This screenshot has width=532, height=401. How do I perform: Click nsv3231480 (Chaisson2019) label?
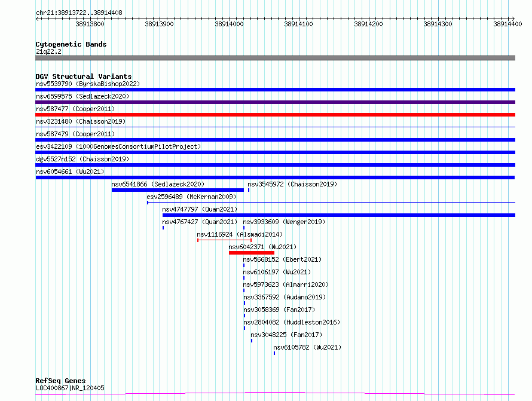tap(81, 121)
